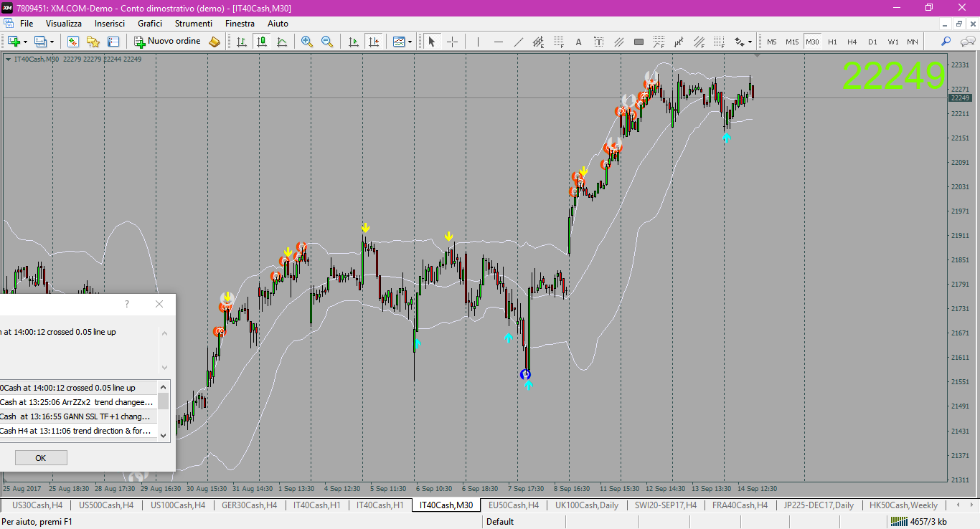The image size is (980, 529).
Task: Open the MetaEditor book icon
Action: [215, 42]
